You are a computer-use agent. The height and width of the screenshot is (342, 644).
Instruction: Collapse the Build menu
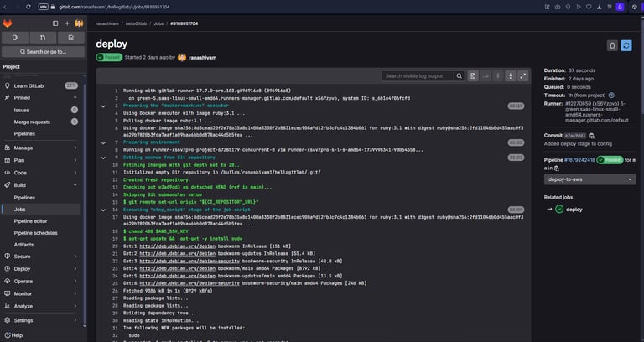coord(40,185)
